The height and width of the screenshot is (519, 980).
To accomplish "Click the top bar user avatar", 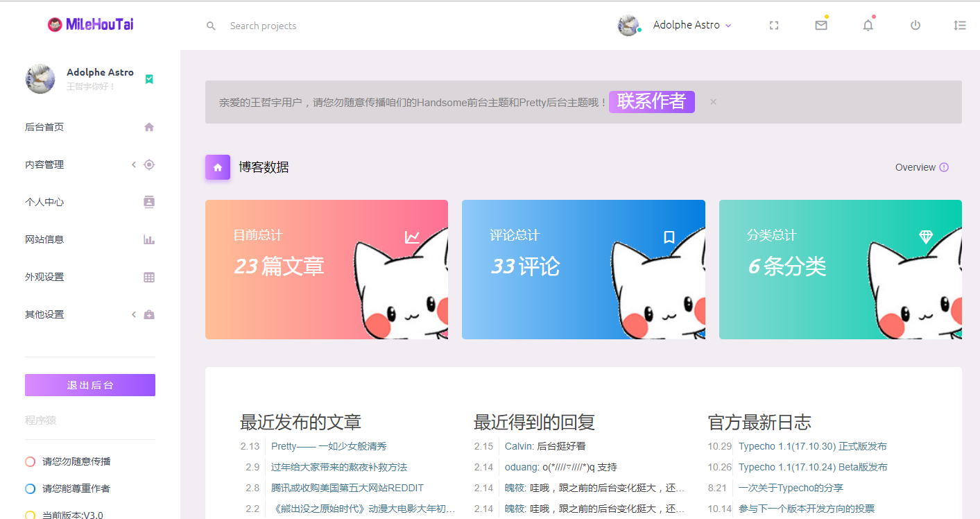I will [x=628, y=25].
